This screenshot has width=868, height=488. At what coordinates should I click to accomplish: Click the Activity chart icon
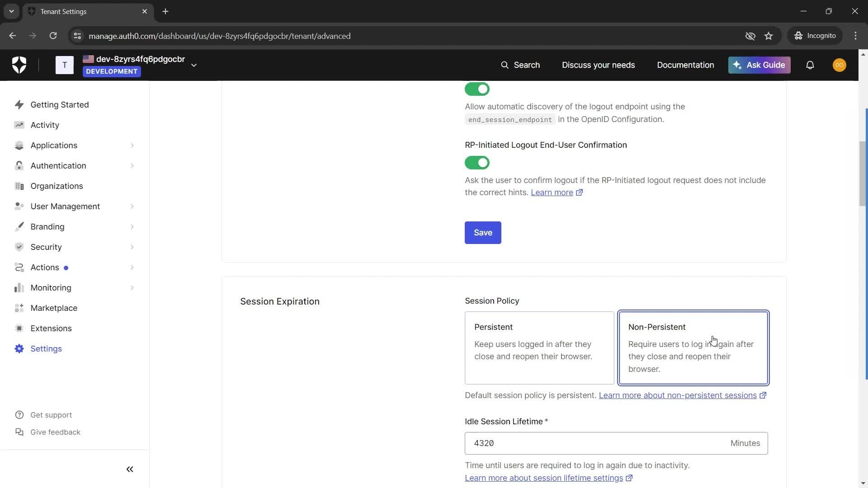click(x=19, y=125)
